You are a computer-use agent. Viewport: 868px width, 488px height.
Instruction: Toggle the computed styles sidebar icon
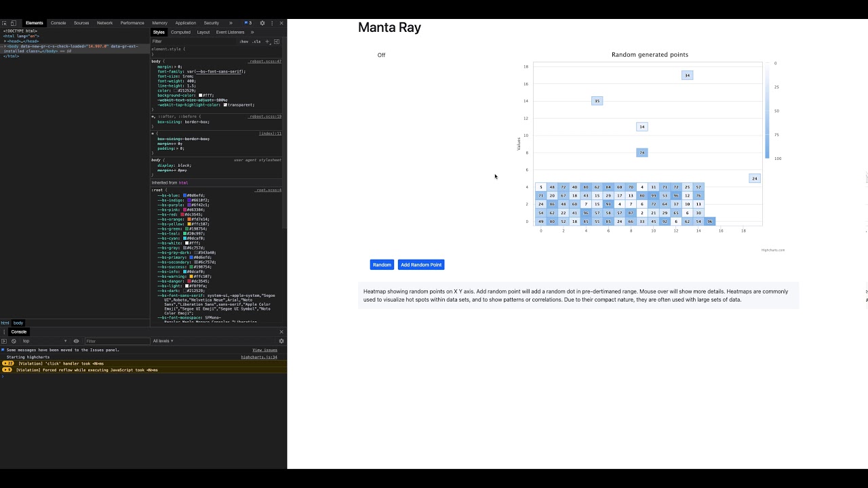point(277,41)
